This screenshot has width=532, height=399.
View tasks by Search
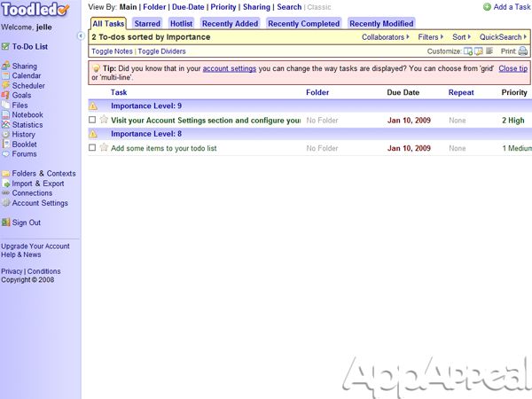pyautogui.click(x=289, y=7)
